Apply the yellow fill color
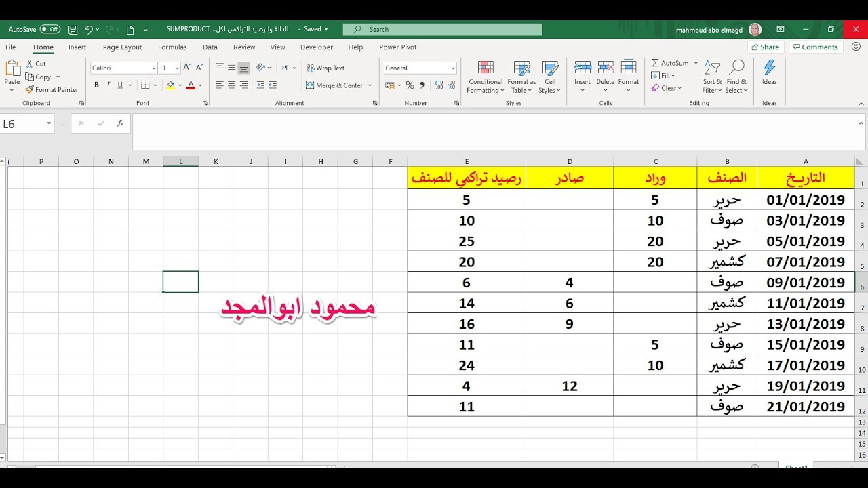The height and width of the screenshot is (488, 868). coord(171,85)
